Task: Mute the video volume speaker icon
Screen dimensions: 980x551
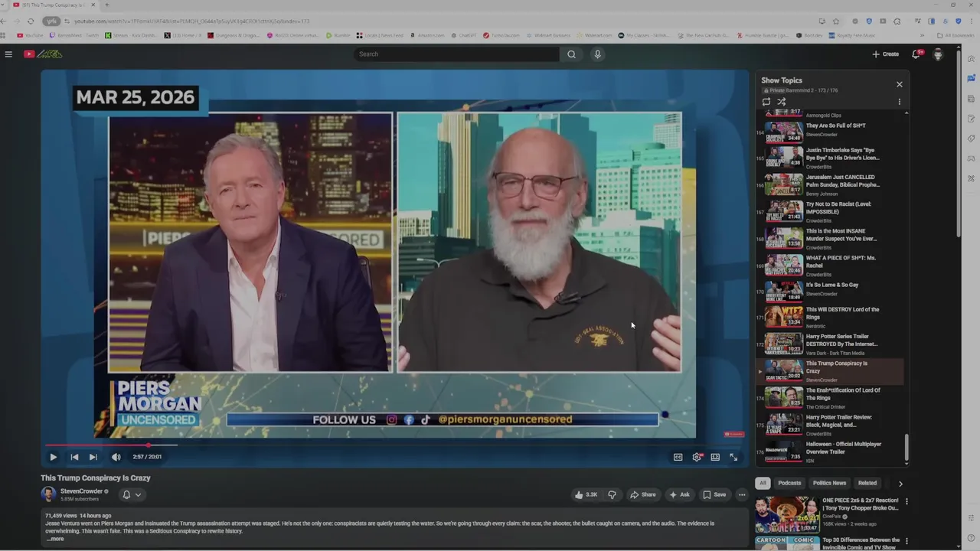Action: [116, 457]
